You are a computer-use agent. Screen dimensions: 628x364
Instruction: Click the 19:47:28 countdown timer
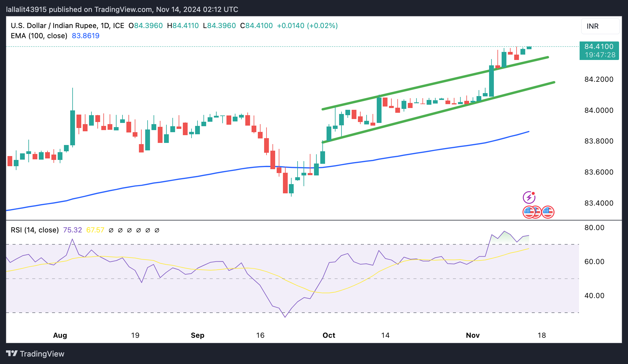click(600, 55)
